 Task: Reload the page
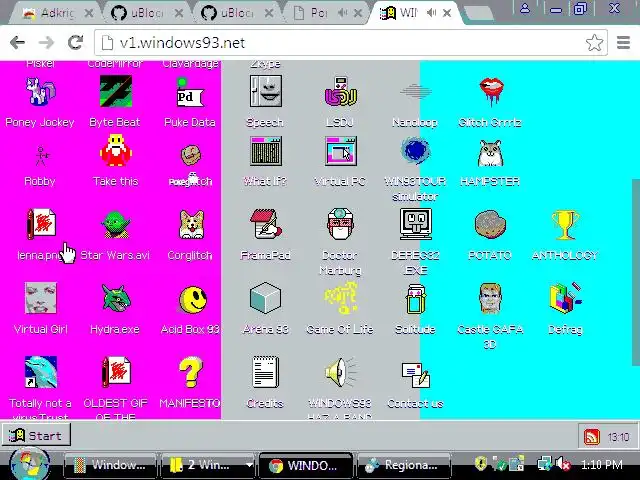[x=76, y=42]
